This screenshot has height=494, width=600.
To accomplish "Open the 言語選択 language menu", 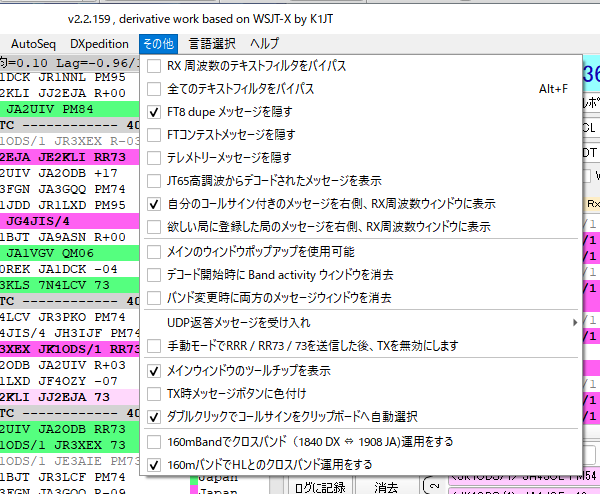I will [x=212, y=44].
